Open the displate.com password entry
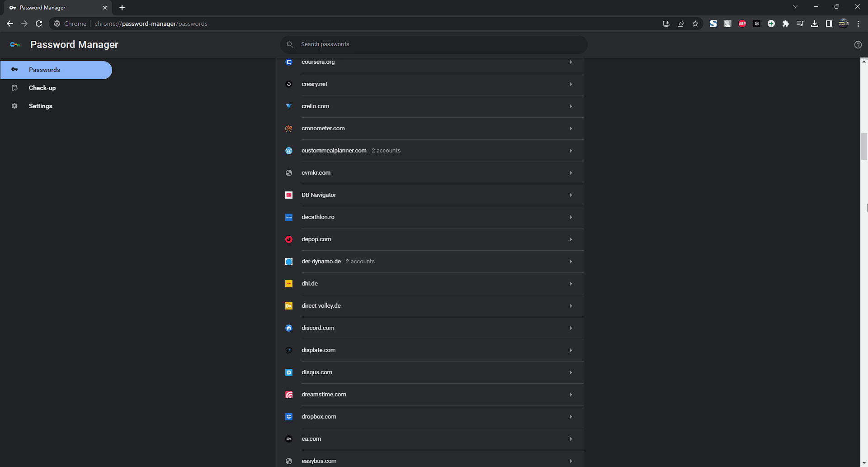Viewport: 868px width, 467px height. pos(430,350)
